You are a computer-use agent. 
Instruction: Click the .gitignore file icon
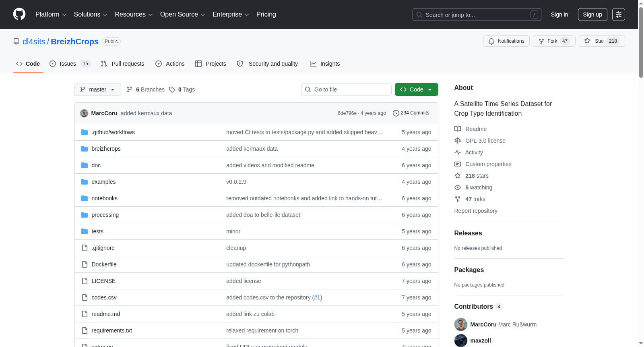(x=85, y=248)
